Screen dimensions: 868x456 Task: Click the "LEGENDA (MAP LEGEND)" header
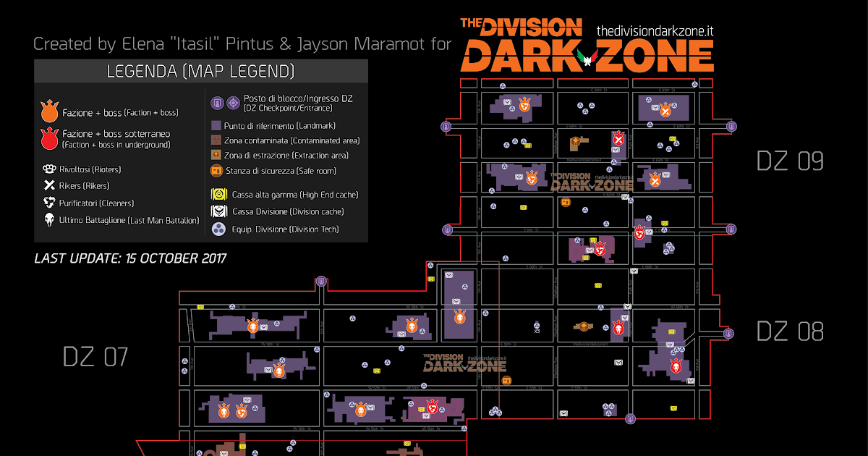[200, 71]
